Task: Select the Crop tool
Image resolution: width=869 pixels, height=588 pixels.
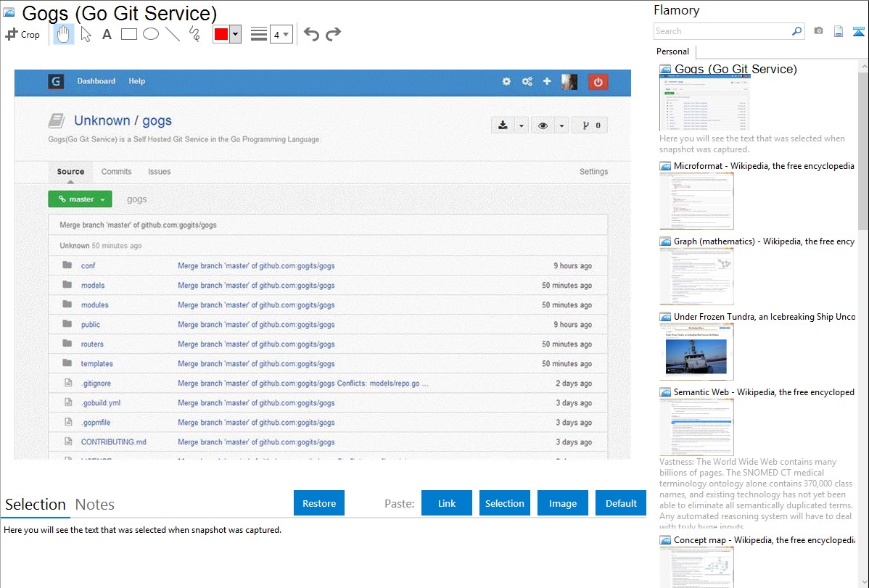Action: click(x=22, y=34)
